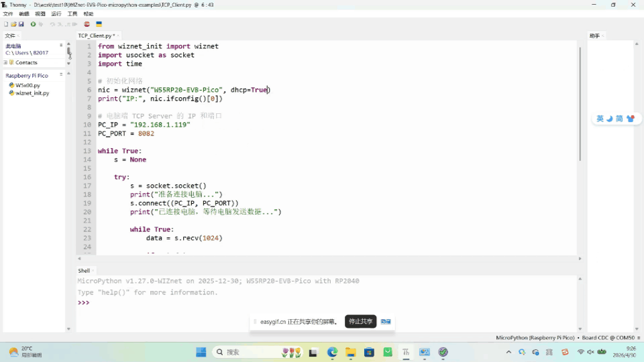Click the Step out debug icon

(67, 24)
